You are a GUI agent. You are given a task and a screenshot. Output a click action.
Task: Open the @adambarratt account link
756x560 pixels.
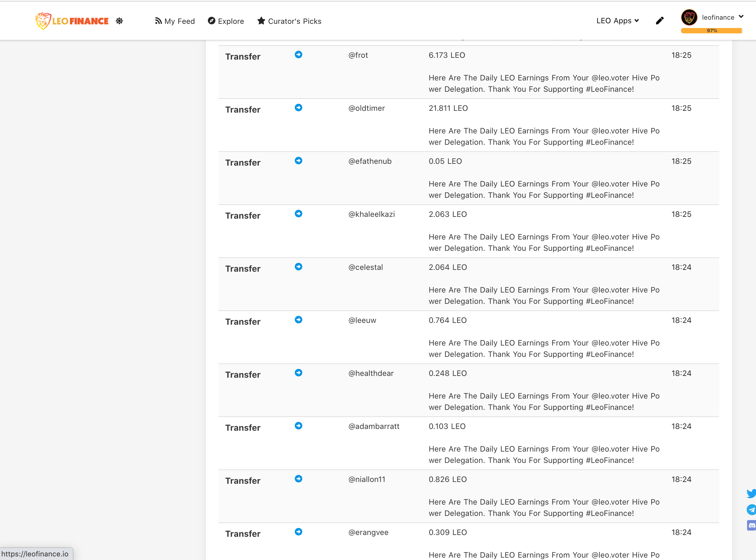374,427
